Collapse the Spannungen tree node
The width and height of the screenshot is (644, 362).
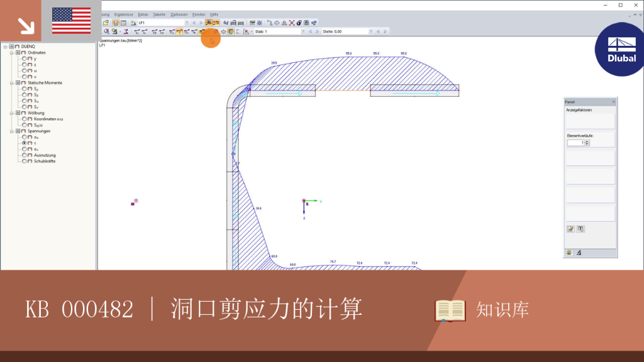pos(12,131)
